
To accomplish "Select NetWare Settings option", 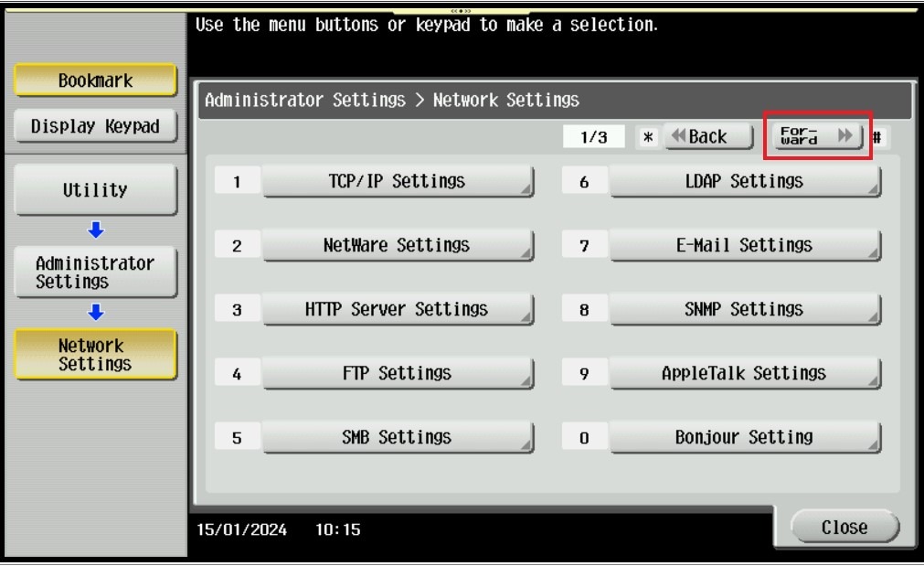I will [398, 246].
